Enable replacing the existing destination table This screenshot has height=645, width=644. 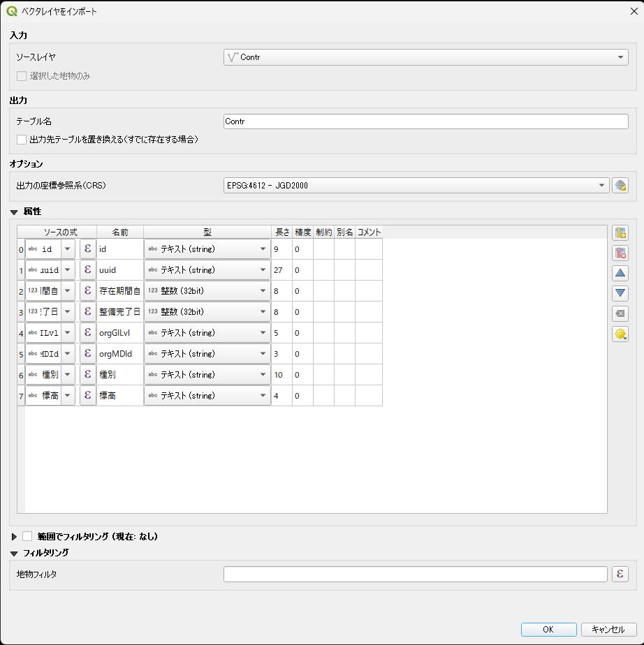22,140
